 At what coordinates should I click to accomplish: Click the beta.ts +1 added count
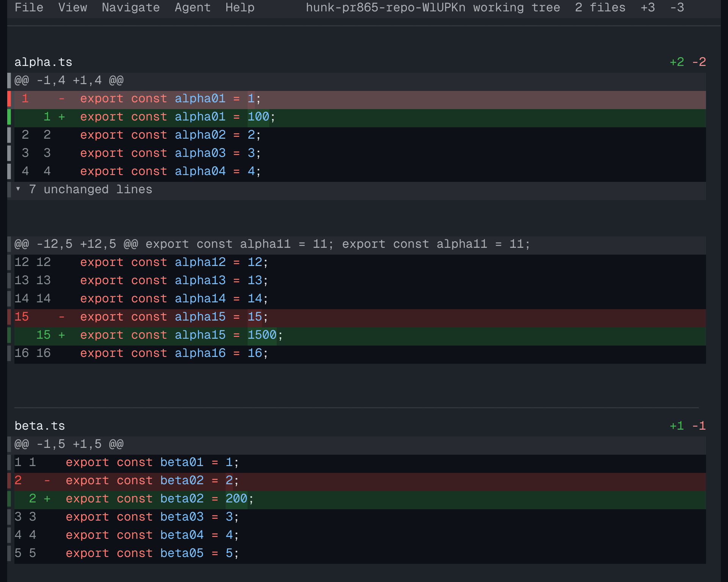tap(677, 426)
